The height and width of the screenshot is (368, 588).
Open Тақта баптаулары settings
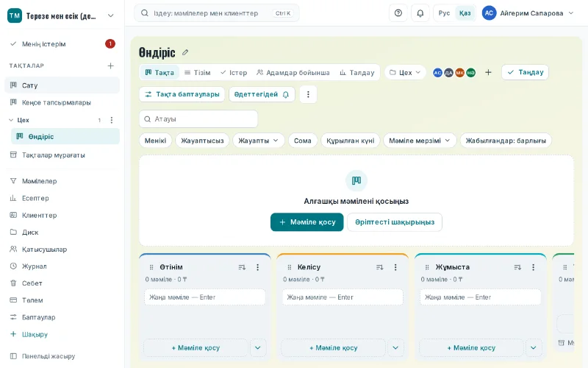182,94
